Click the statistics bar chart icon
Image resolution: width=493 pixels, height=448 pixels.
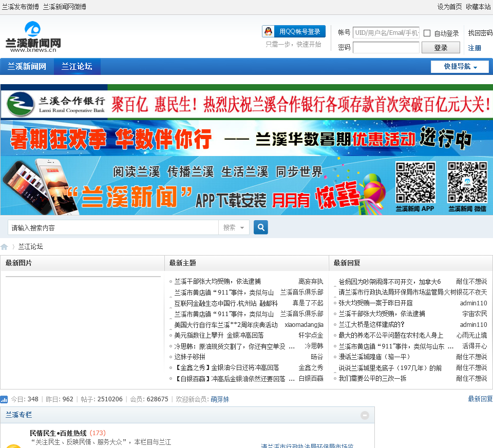tap(4, 399)
